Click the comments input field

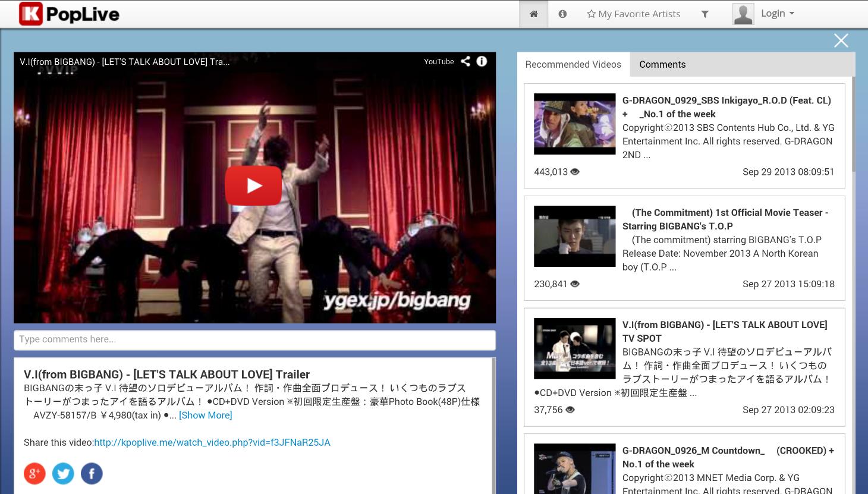[254, 339]
